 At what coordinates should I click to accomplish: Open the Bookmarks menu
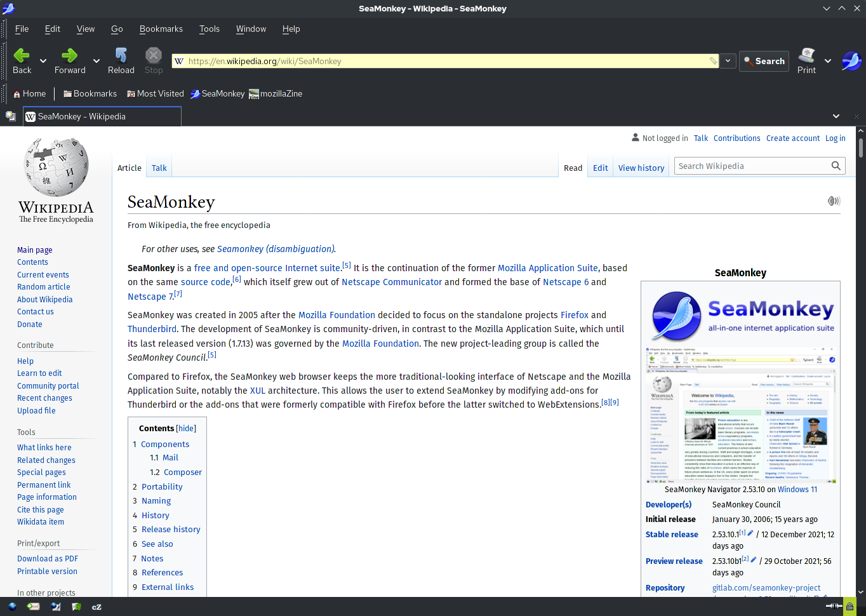(x=161, y=29)
